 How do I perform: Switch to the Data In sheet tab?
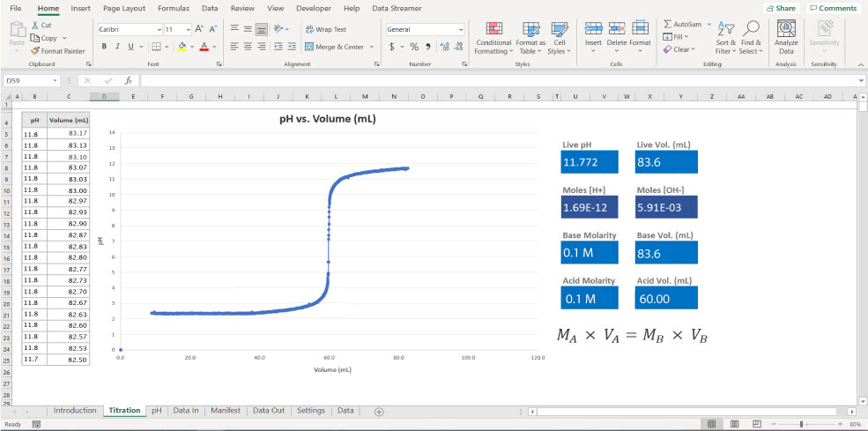[x=185, y=411]
